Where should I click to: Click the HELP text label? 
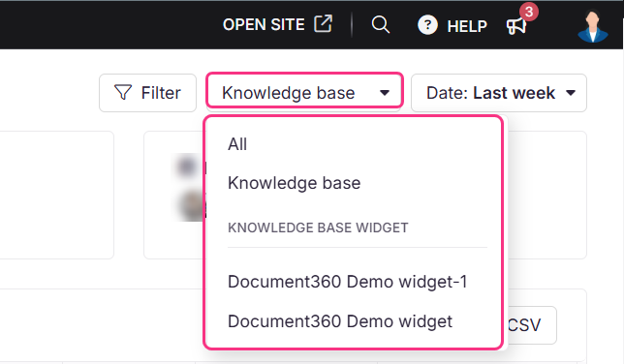click(x=467, y=26)
